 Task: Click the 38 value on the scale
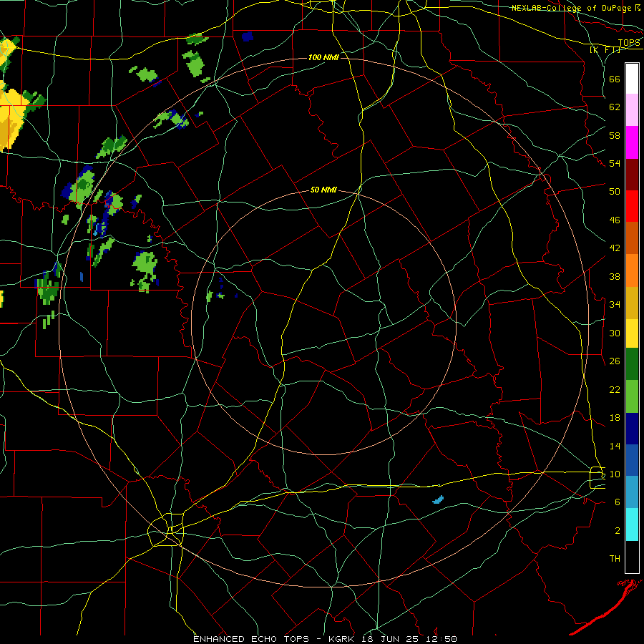pos(615,276)
